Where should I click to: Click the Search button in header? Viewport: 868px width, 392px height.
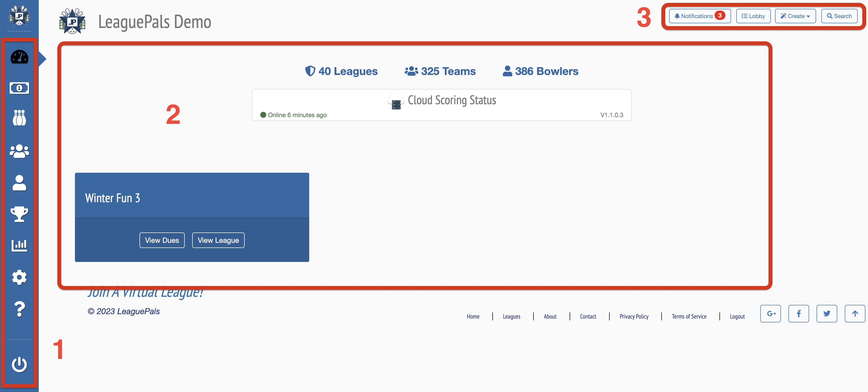pyautogui.click(x=839, y=16)
